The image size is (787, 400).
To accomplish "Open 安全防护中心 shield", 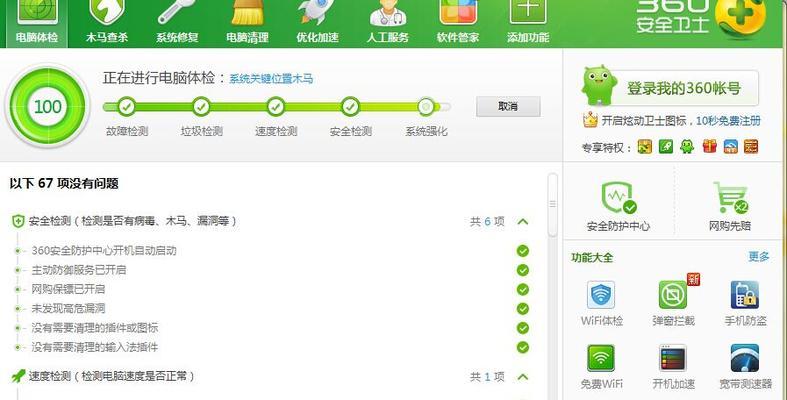I will [x=618, y=207].
